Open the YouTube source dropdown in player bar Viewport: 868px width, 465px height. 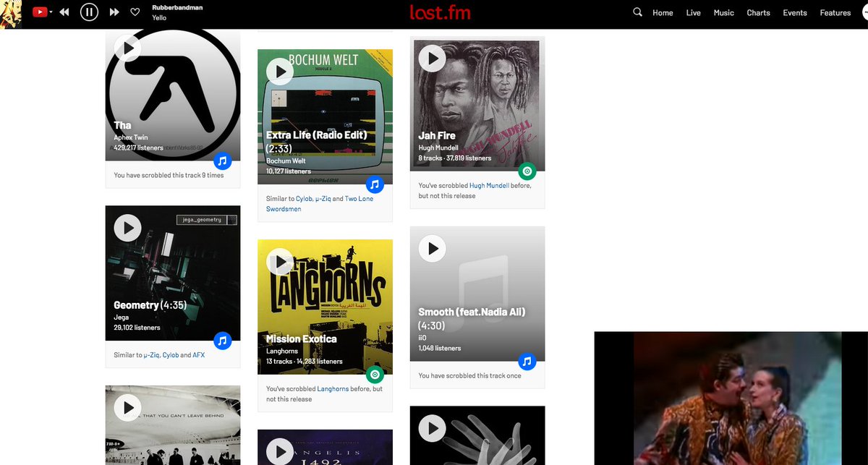(42, 12)
